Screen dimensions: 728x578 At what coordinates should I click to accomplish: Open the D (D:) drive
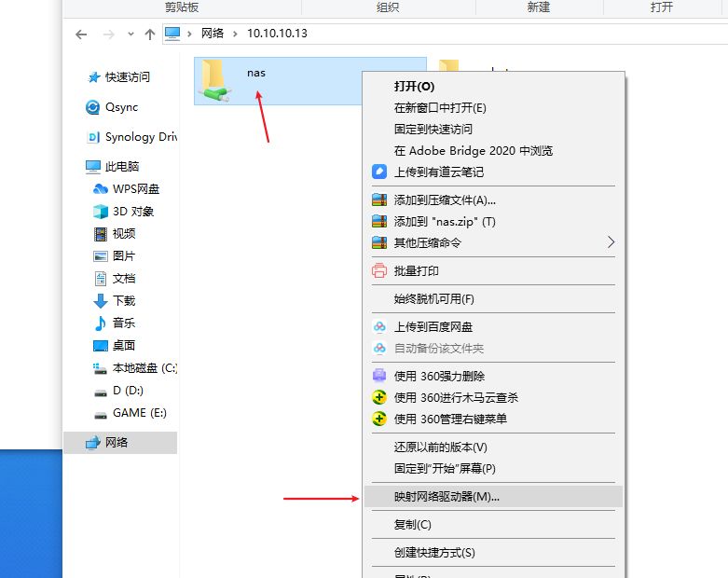(x=128, y=391)
